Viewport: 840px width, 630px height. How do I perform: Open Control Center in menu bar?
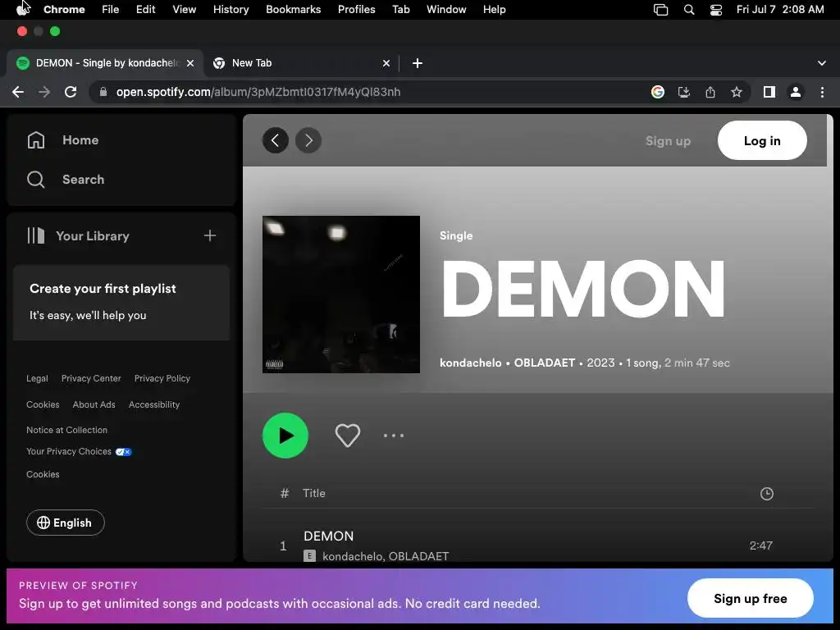click(715, 10)
